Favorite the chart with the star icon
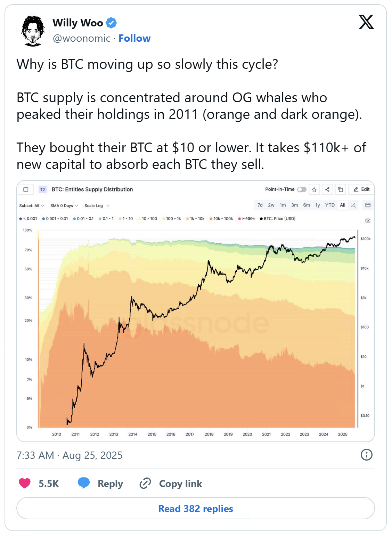392x536 pixels. (314, 189)
